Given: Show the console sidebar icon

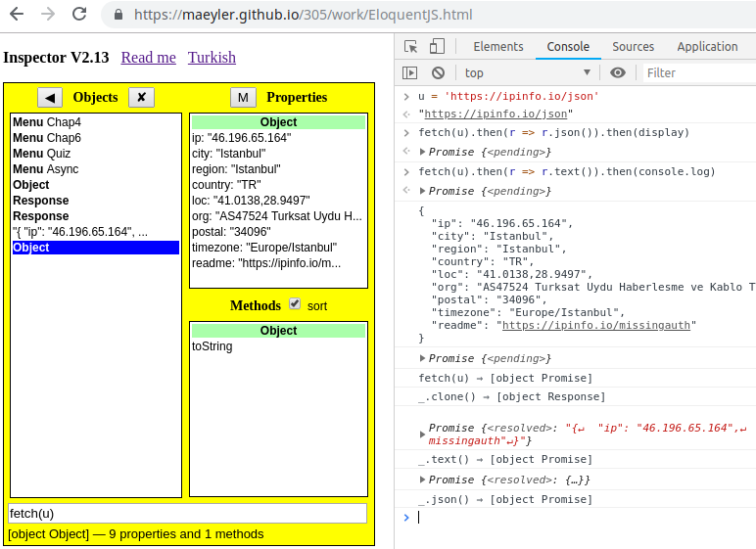Looking at the screenshot, I should 409,72.
